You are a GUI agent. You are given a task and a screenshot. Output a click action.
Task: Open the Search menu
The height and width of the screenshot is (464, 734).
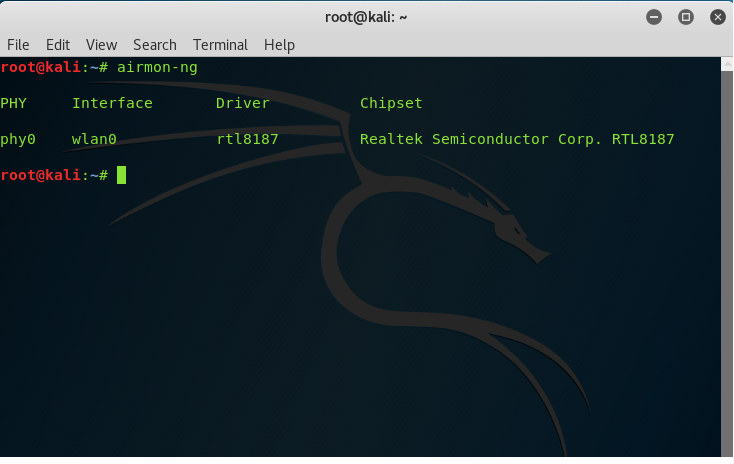[155, 45]
